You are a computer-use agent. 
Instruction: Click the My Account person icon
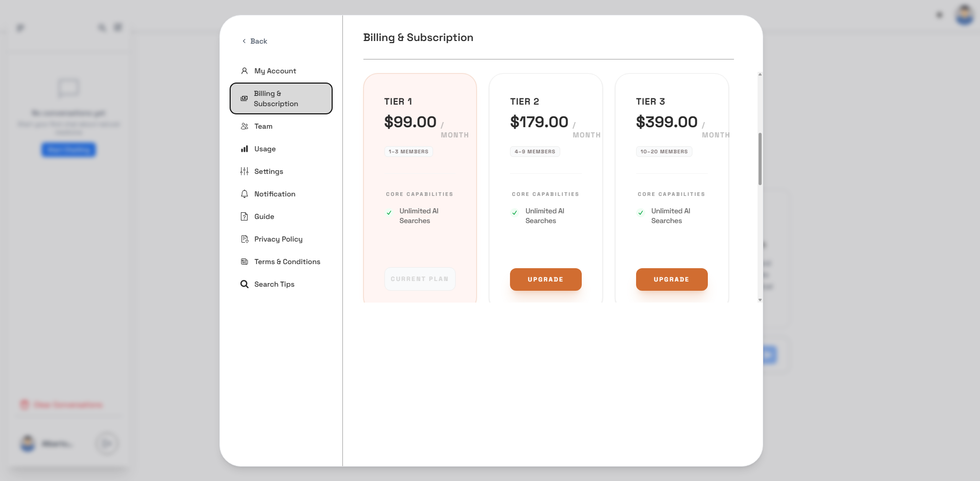click(x=244, y=71)
